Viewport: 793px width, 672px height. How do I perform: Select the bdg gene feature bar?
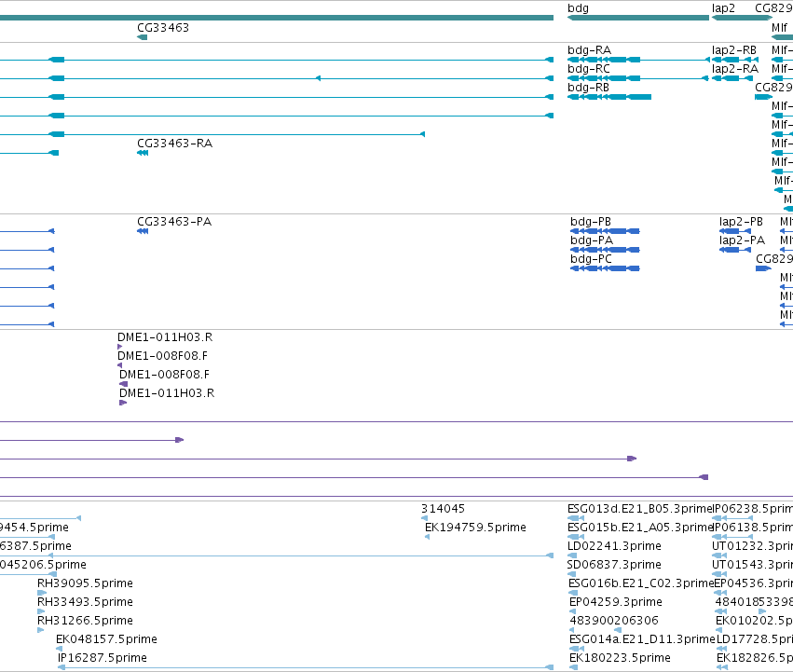pos(637,18)
